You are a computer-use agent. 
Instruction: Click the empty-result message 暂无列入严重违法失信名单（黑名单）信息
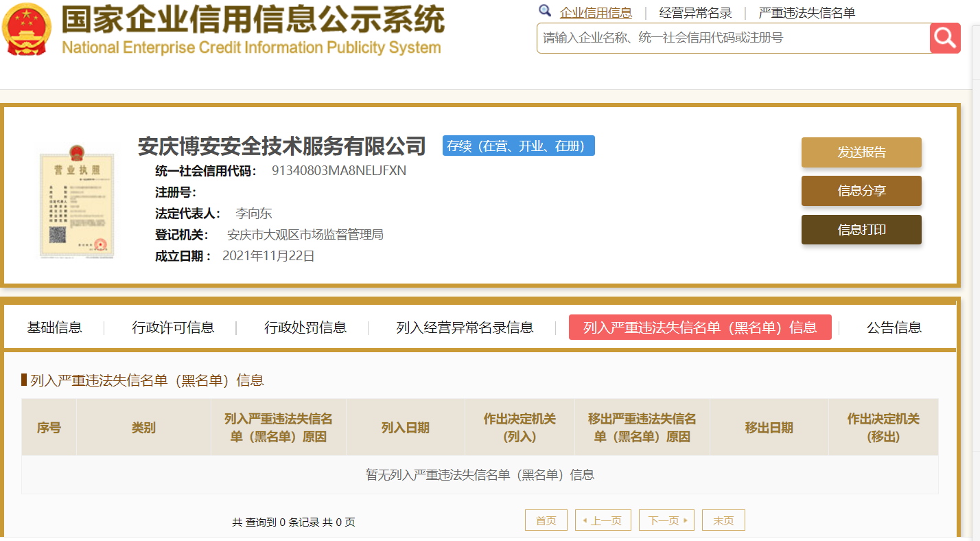click(480, 474)
